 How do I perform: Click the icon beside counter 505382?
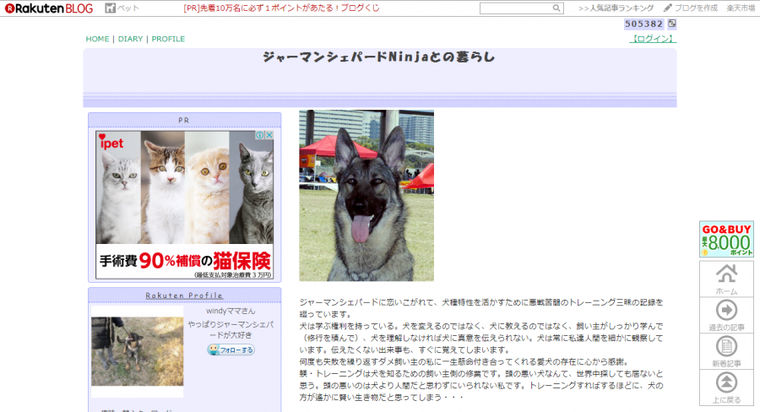(x=672, y=23)
